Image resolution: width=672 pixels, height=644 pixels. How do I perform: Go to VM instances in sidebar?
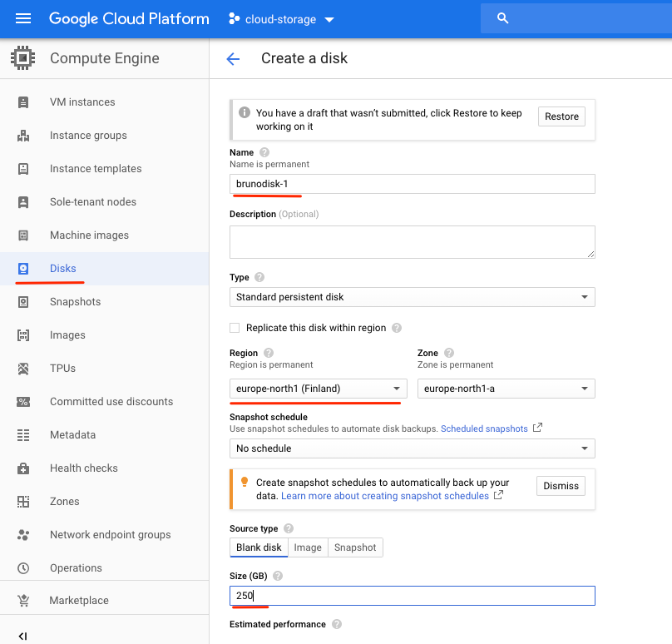(82, 102)
